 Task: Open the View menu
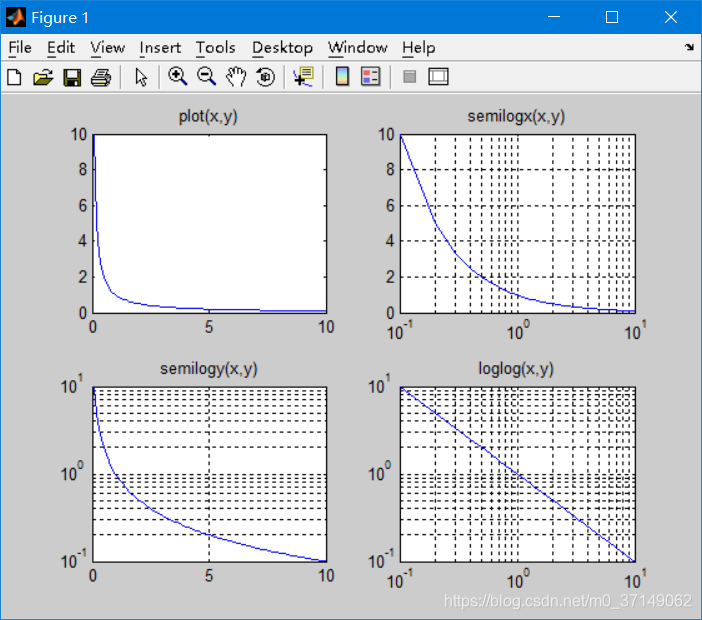pyautogui.click(x=107, y=47)
